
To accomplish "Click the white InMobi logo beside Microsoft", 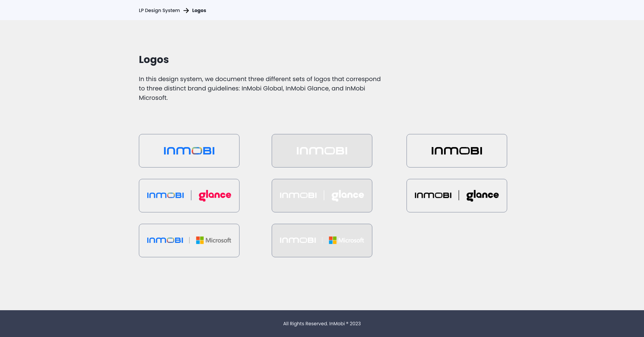I will tap(298, 240).
